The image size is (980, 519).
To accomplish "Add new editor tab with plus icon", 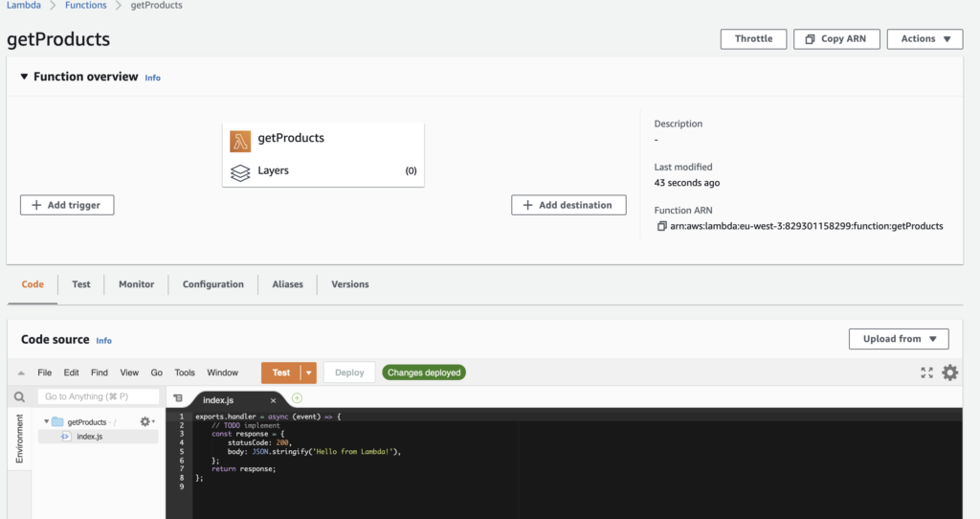I will click(297, 398).
